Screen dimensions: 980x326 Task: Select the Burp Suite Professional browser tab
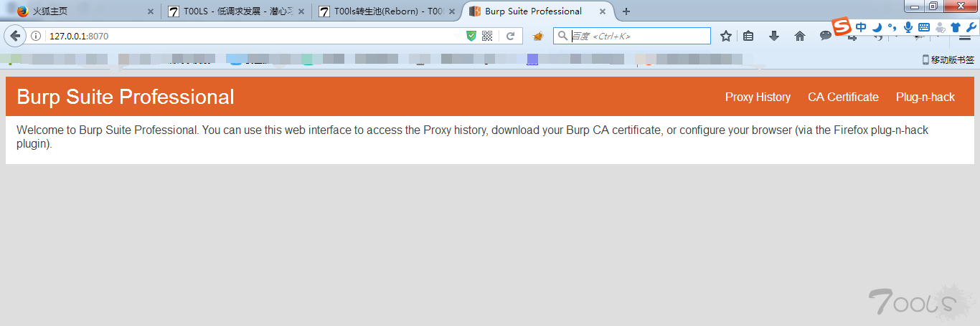pos(540,11)
